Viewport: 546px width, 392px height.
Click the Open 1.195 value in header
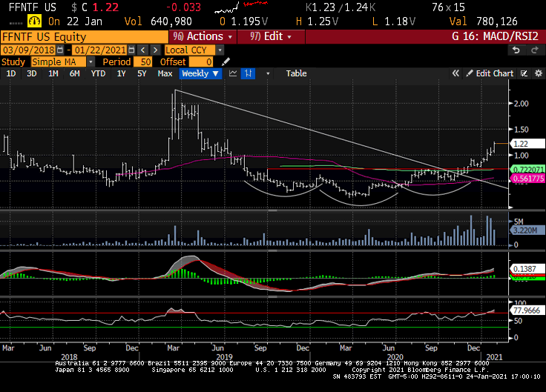tap(244, 21)
